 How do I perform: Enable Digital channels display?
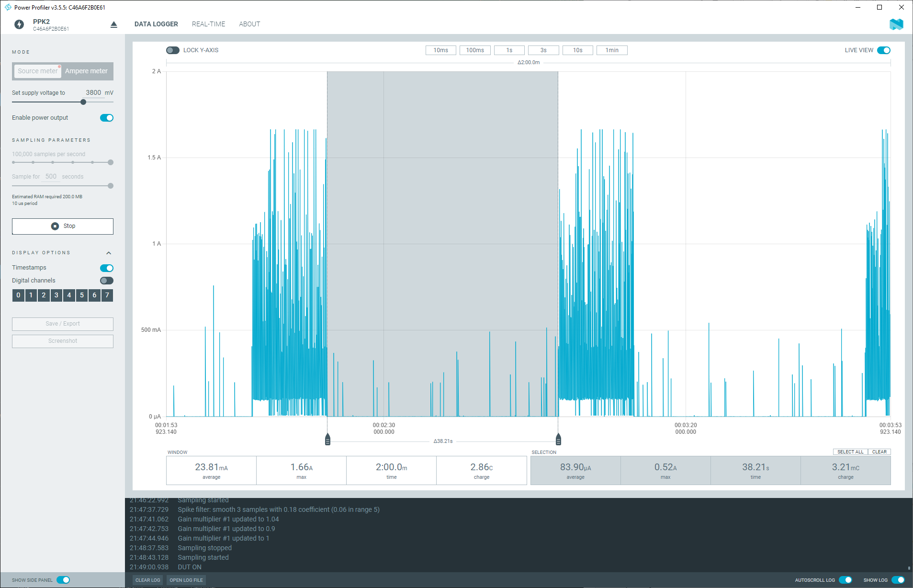point(107,281)
